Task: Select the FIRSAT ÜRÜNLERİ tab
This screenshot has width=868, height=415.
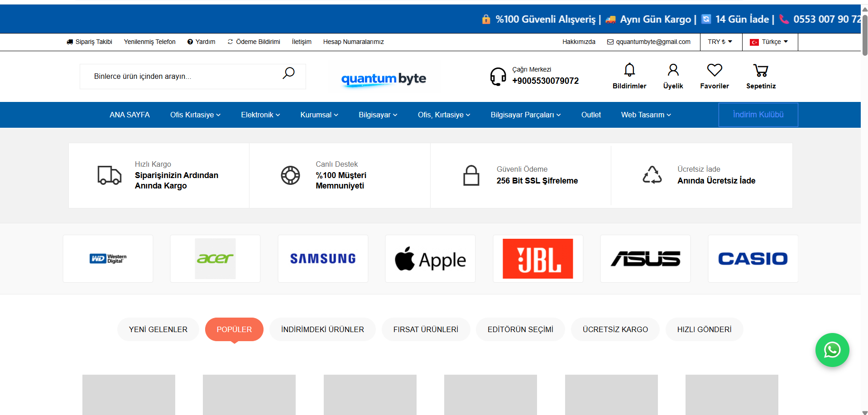Action: [x=426, y=329]
